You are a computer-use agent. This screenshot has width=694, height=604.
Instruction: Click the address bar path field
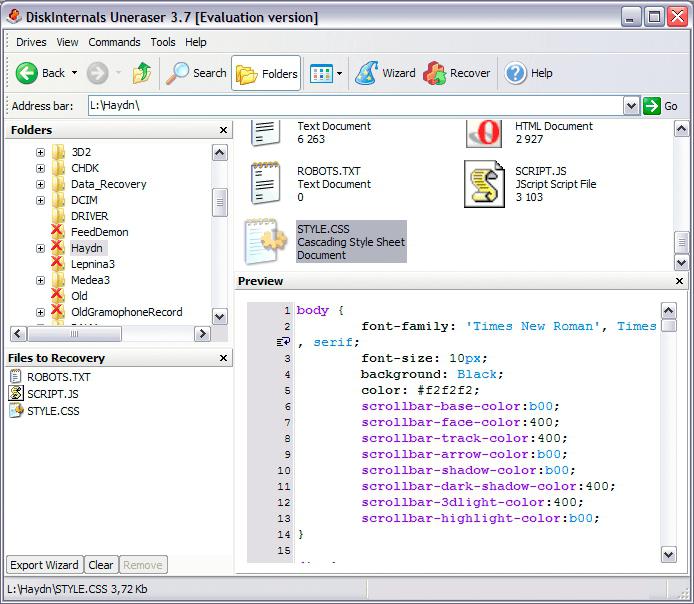coord(355,106)
